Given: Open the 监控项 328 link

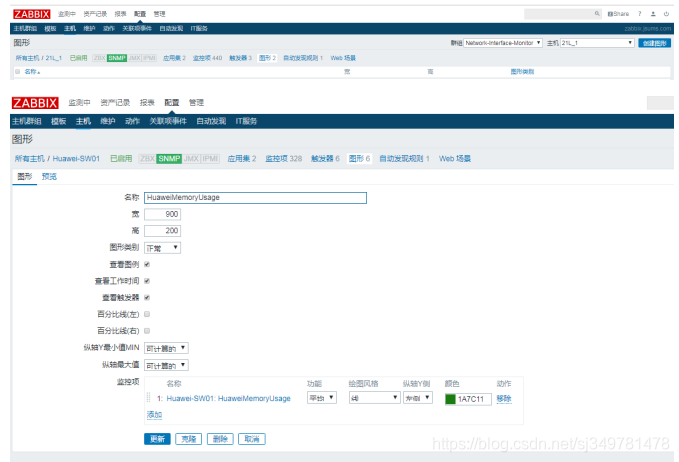Looking at the screenshot, I should [x=284, y=158].
